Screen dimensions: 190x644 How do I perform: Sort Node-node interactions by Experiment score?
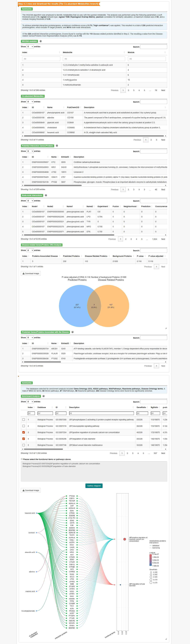click(x=104, y=206)
